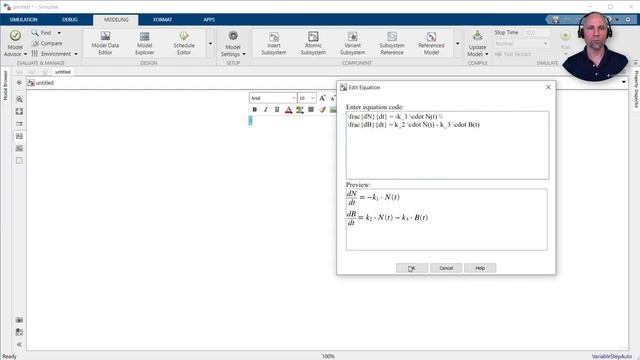Click Increase Font Size in the annotation toolbar
The height and width of the screenshot is (360, 640).
click(x=322, y=98)
